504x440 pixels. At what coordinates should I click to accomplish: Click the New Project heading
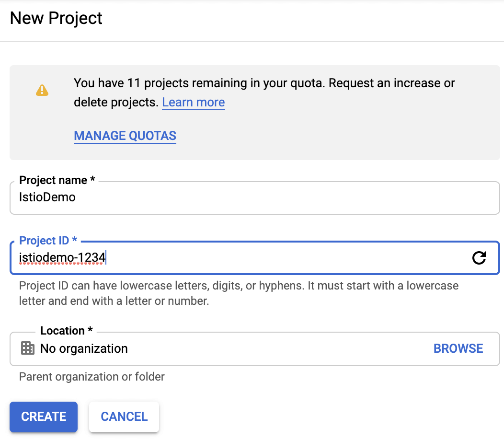56,18
